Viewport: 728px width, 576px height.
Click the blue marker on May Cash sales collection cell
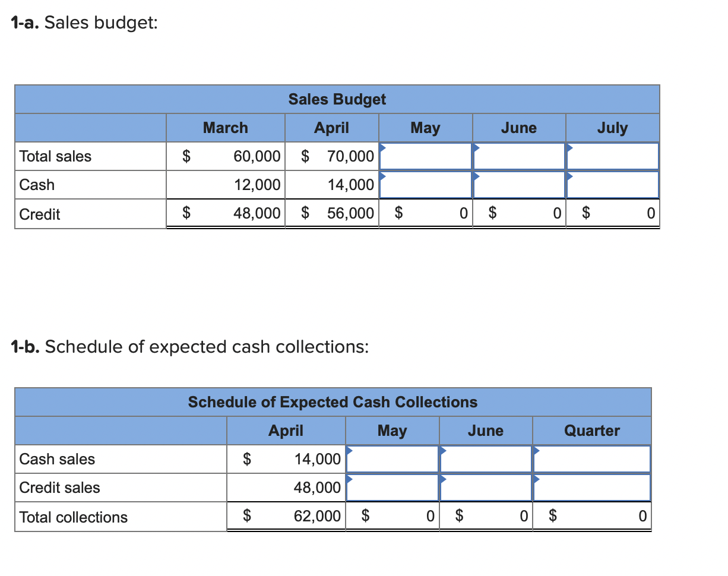[x=349, y=451]
